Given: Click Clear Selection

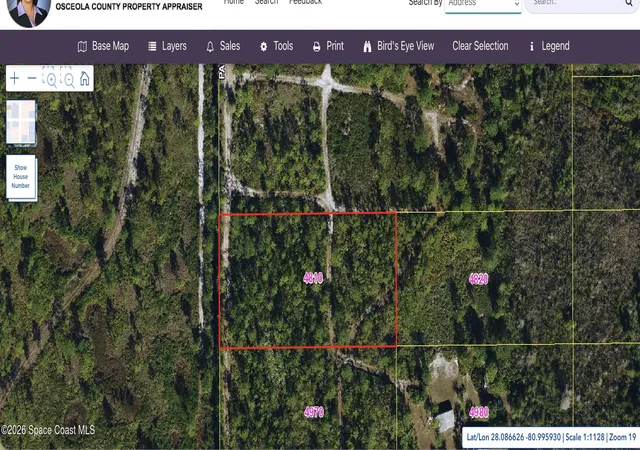Looking at the screenshot, I should (480, 46).
